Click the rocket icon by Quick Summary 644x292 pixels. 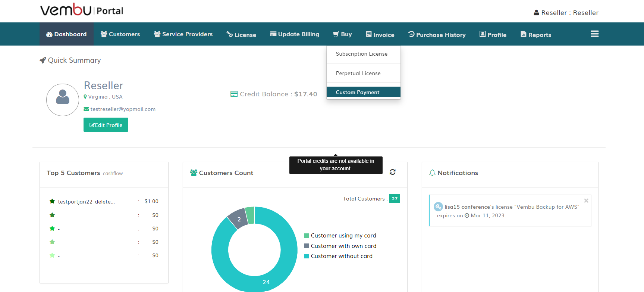43,60
